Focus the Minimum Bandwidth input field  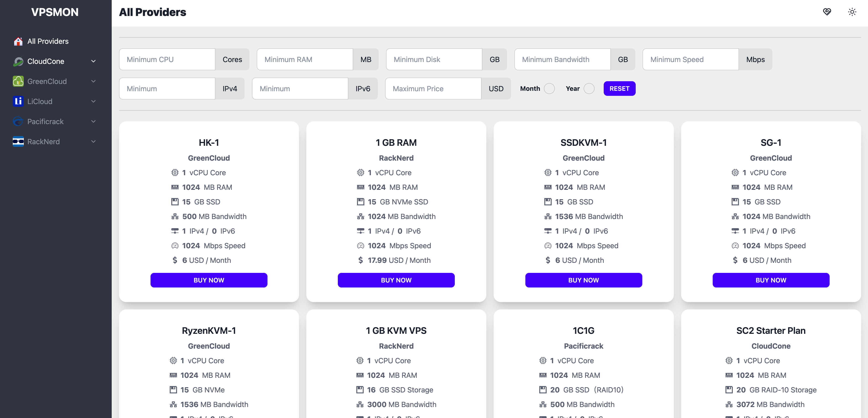pyautogui.click(x=562, y=60)
